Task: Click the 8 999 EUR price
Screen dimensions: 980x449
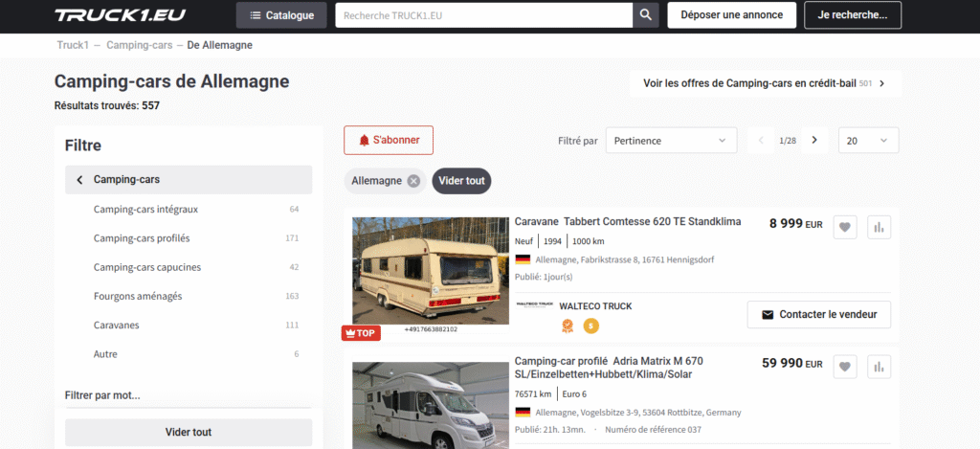Action: point(795,224)
